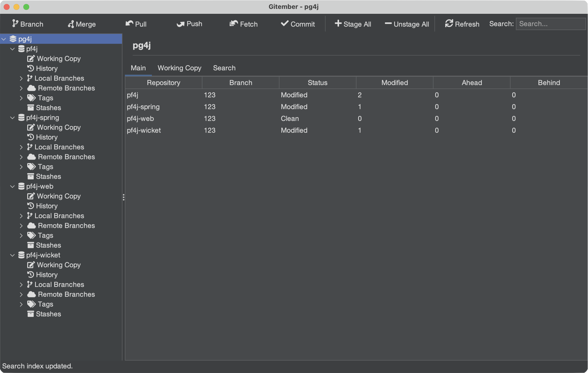Open the Working Copy icon under pf4j-wicket
588x373 pixels.
click(31, 265)
